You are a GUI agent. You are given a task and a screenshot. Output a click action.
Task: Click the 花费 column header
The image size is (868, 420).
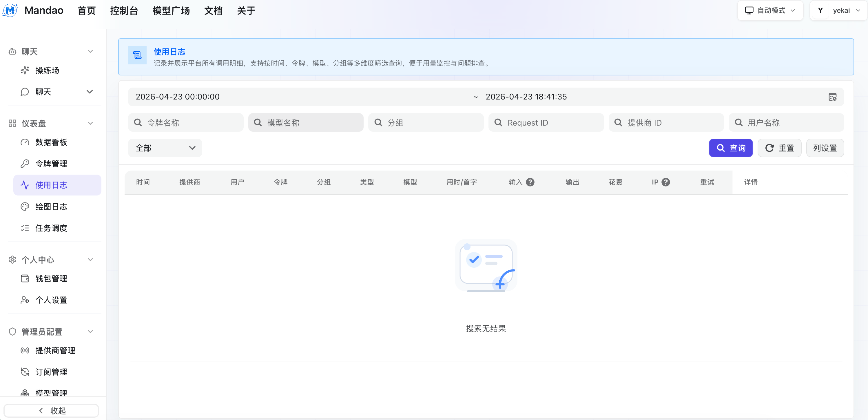615,182
